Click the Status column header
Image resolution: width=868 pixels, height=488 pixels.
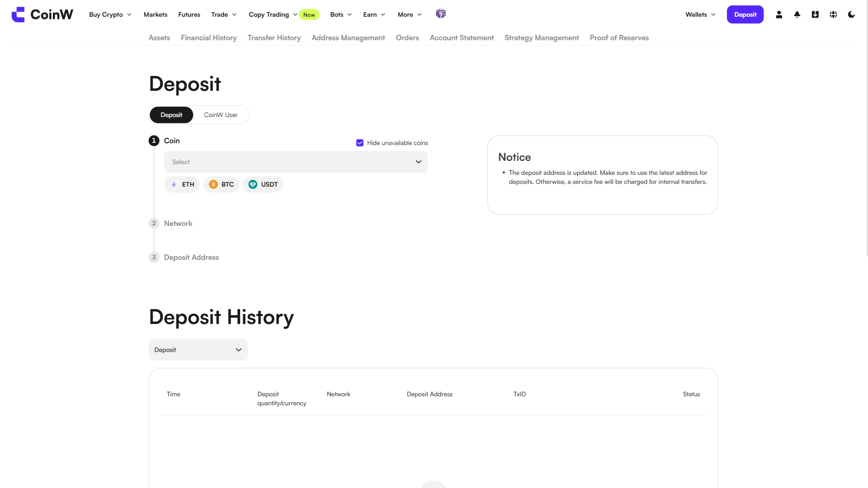pos(691,394)
